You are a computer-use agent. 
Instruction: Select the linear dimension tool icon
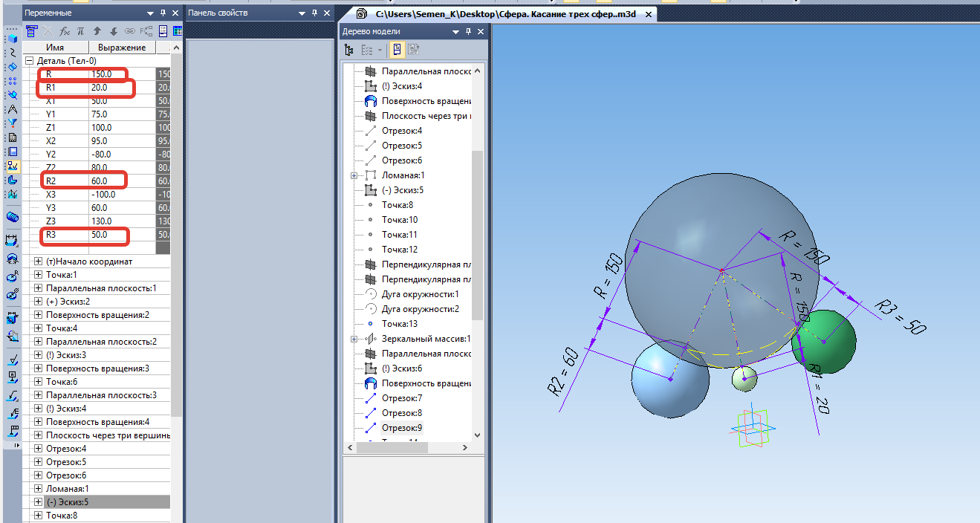(12, 240)
